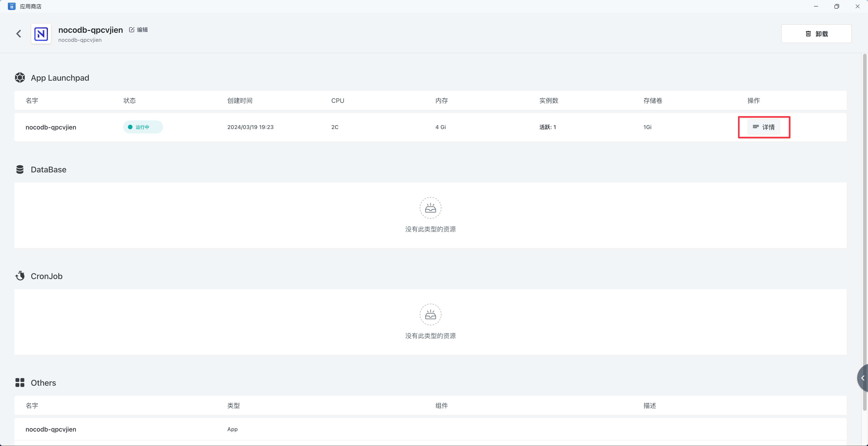868x446 pixels.
Task: Click the empty inbox icon under CronJob
Action: [430, 315]
